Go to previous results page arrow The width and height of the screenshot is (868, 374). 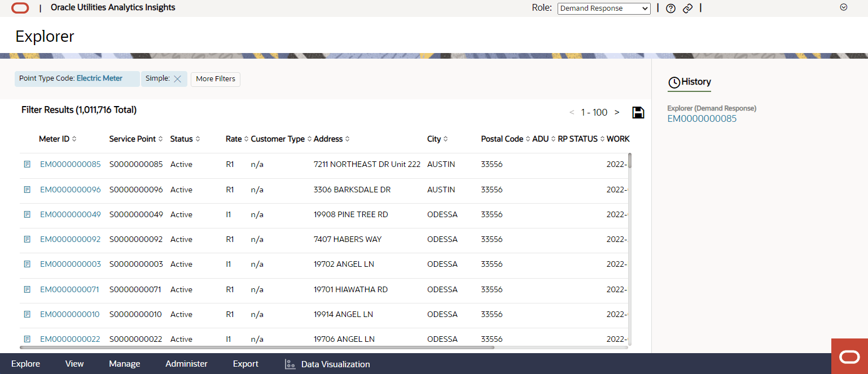(x=572, y=112)
